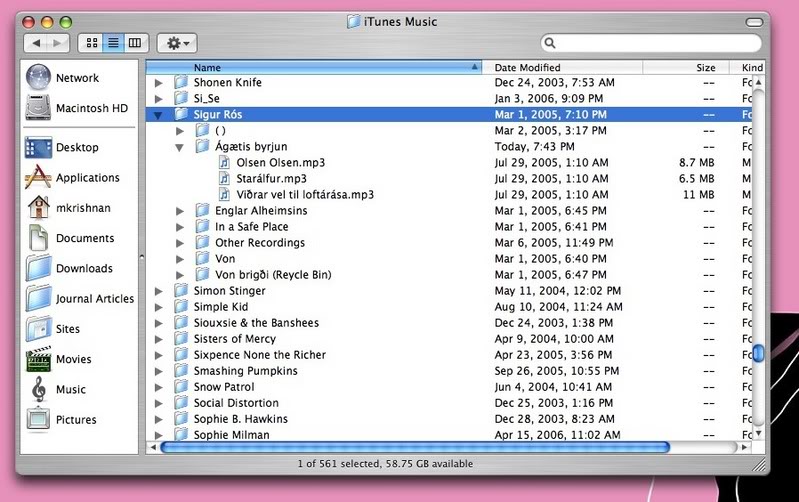Open Downloads folder in sidebar
The height and width of the screenshot is (502, 799).
click(x=69, y=268)
